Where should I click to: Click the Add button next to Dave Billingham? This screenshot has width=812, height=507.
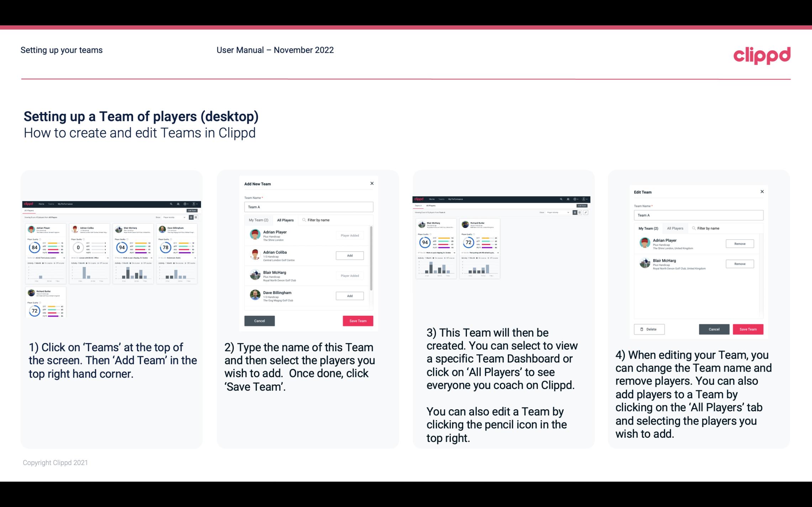[349, 295]
